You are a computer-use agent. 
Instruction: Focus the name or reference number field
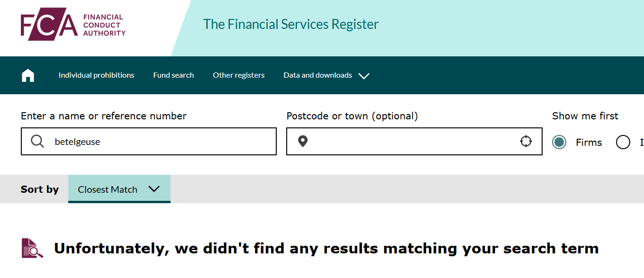149,141
